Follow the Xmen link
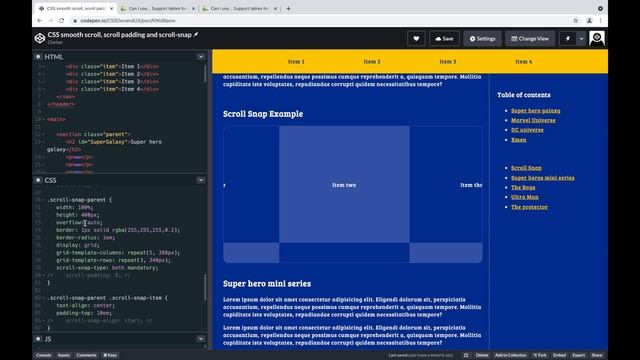The height and width of the screenshot is (360, 640). pos(518,140)
